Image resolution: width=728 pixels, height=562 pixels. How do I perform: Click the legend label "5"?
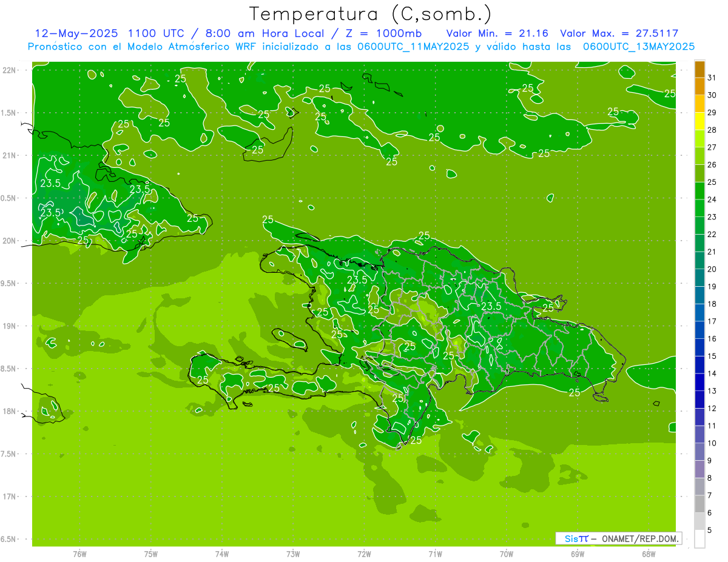pyautogui.click(x=710, y=530)
